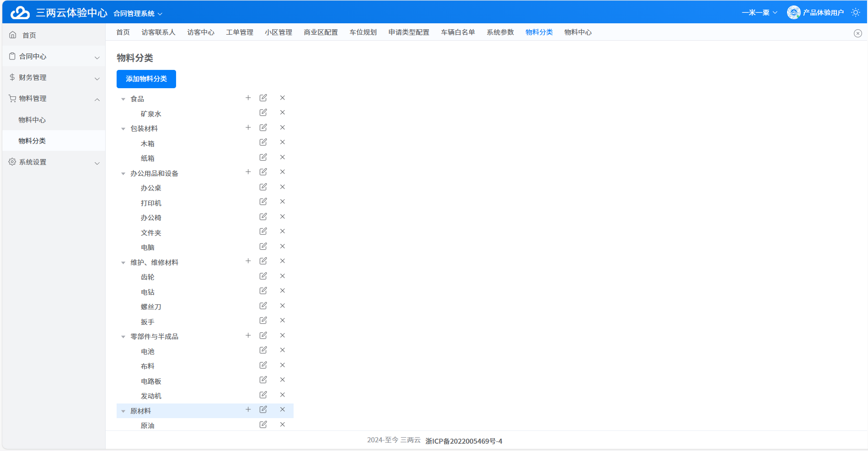Select the 电钻 tree item

(148, 292)
